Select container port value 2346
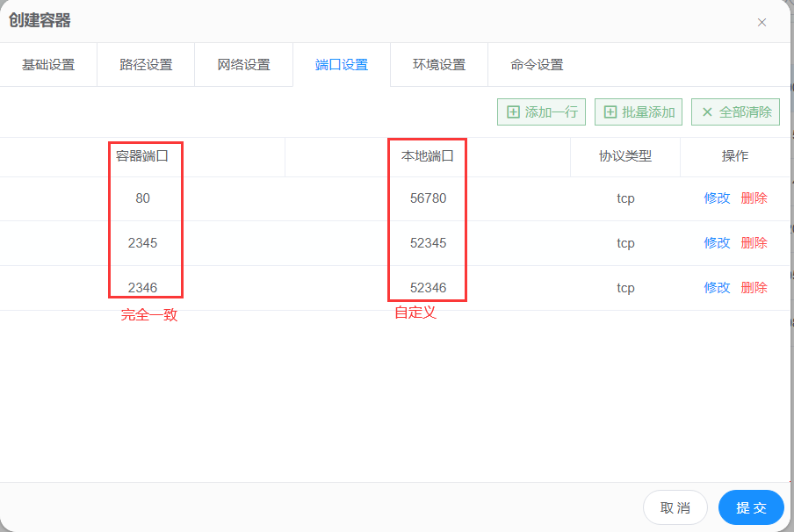 143,288
